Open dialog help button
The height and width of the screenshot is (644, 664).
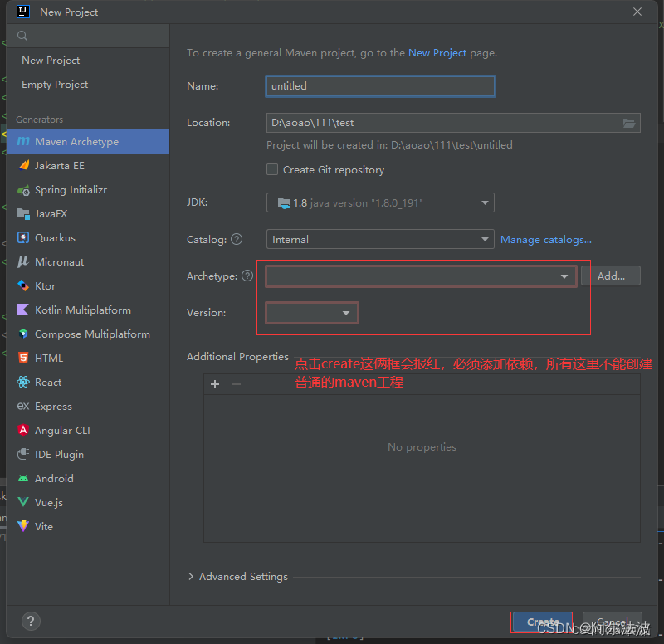click(31, 621)
